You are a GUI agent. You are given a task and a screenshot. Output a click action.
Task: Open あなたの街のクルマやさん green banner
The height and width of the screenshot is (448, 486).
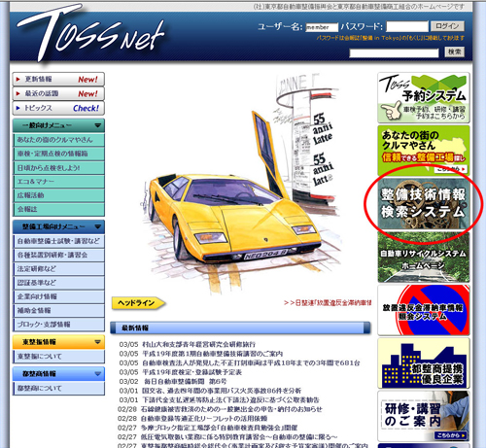pos(424,151)
